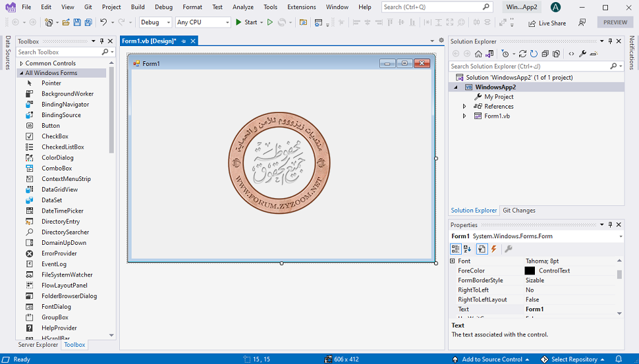Open the Start button dropdown arrow

click(x=262, y=23)
